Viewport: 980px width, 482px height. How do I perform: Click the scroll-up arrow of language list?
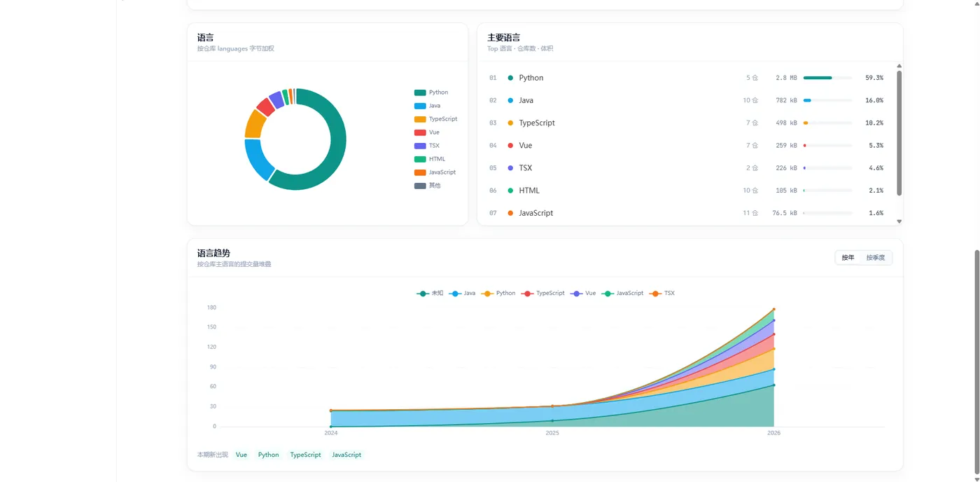tap(899, 66)
